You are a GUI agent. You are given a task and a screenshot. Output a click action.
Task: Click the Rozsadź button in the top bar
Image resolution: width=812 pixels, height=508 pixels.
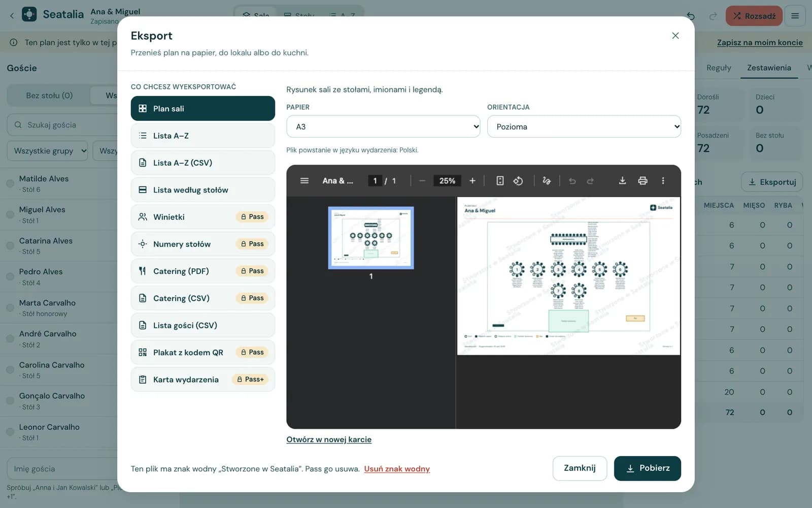point(754,16)
